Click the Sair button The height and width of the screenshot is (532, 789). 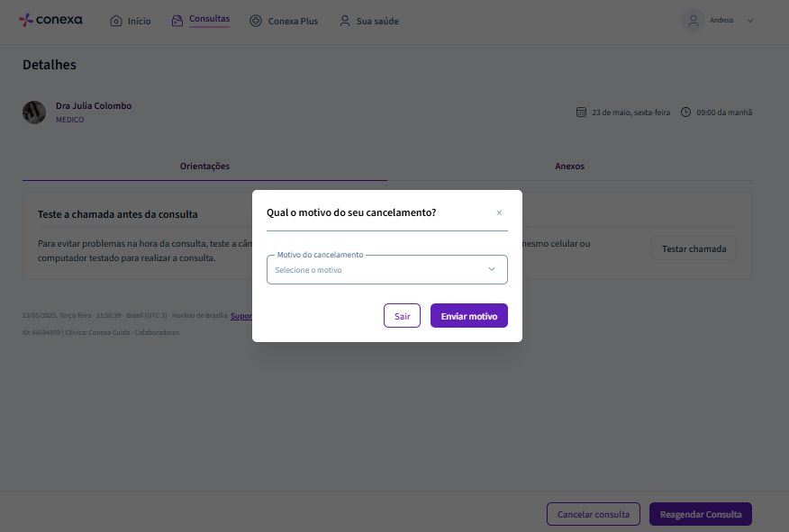402,316
